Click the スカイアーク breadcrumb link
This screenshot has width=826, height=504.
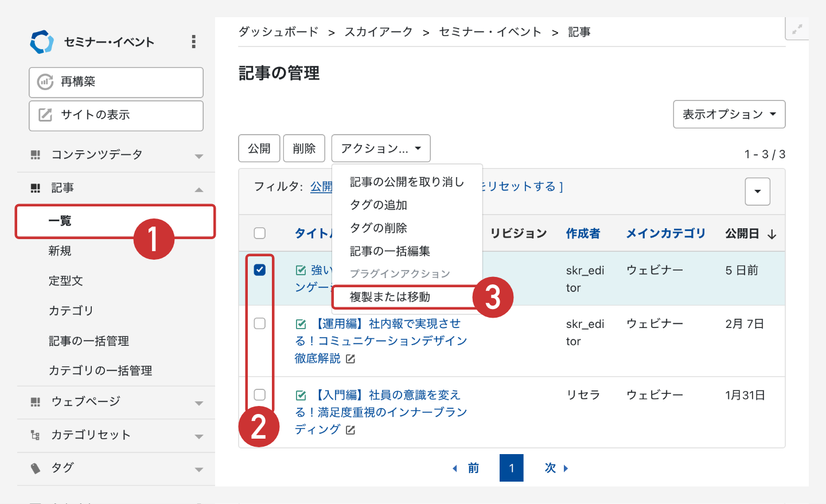point(379,32)
